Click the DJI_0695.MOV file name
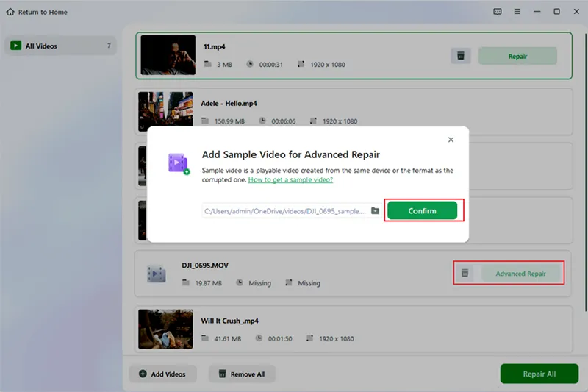Viewport: 588px width, 392px height. [x=205, y=266]
